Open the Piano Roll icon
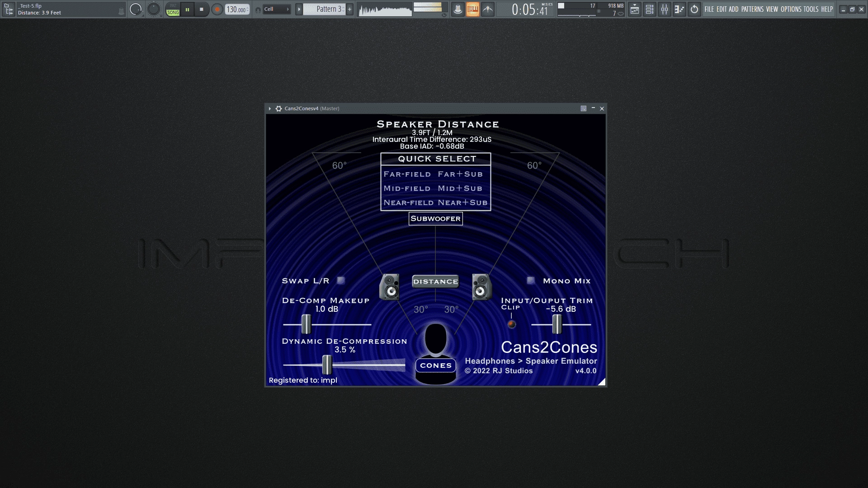 point(679,9)
